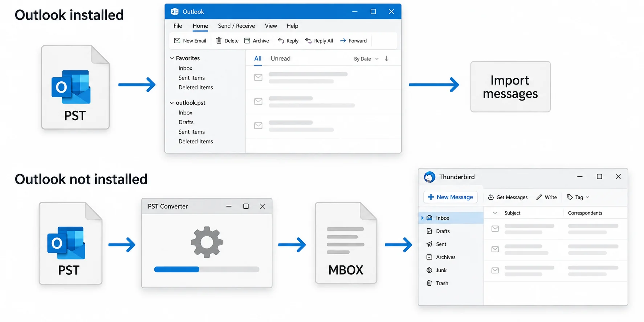
Task: Open the By Date sort dropdown
Action: tap(366, 59)
